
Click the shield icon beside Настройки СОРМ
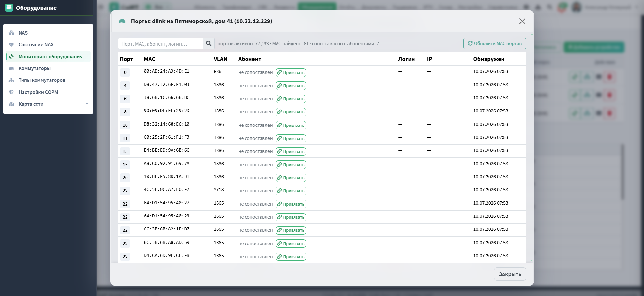pyautogui.click(x=11, y=92)
